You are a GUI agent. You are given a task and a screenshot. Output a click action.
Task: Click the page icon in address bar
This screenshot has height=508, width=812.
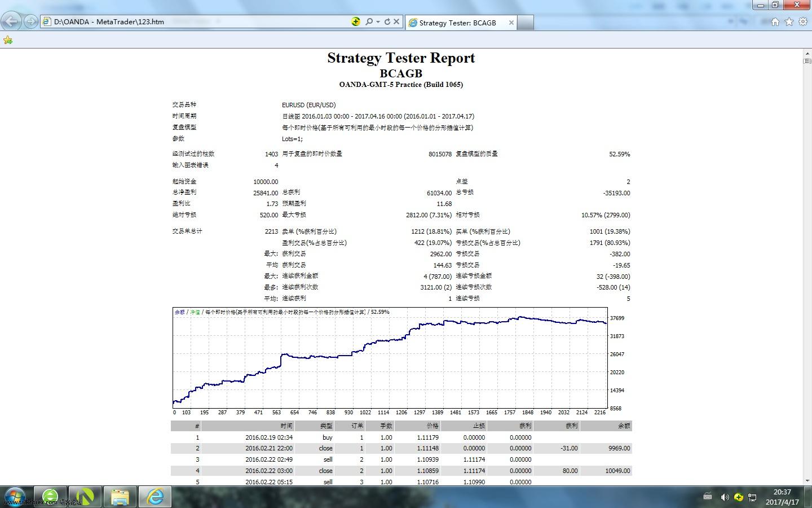pos(47,22)
